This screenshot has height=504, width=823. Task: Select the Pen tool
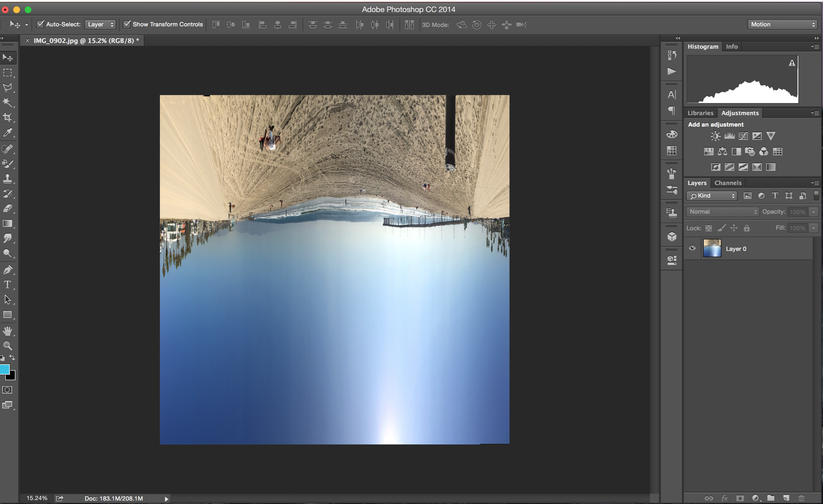(8, 269)
